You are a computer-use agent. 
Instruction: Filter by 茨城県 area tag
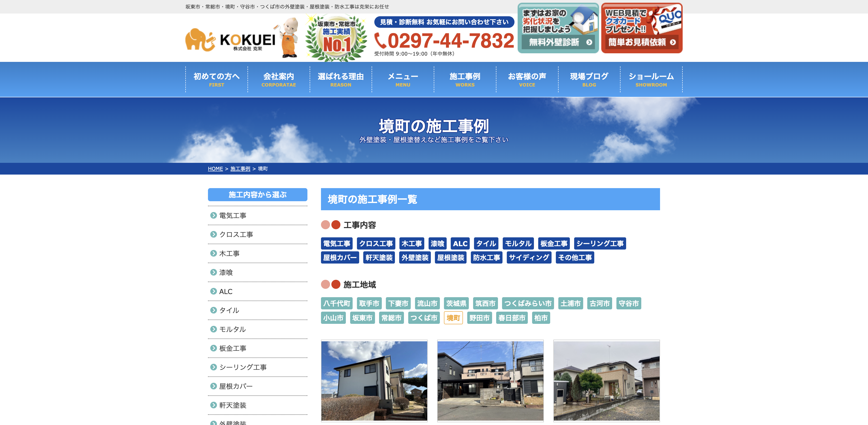click(456, 303)
